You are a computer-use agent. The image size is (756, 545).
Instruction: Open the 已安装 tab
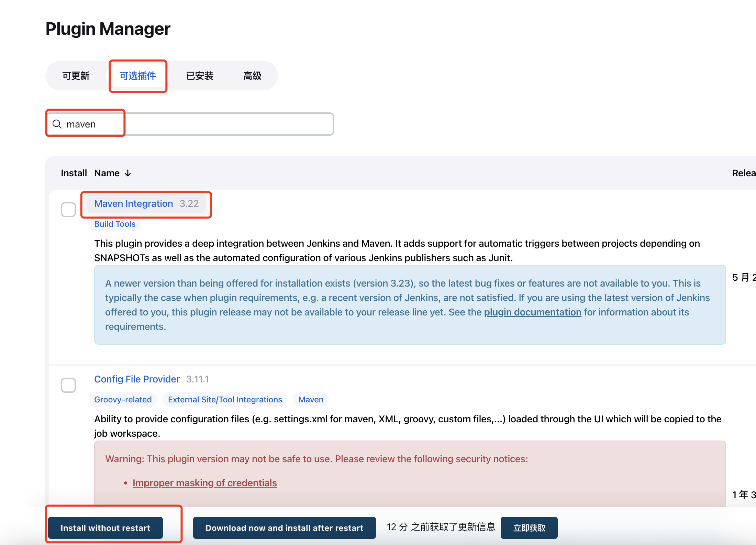(x=200, y=76)
